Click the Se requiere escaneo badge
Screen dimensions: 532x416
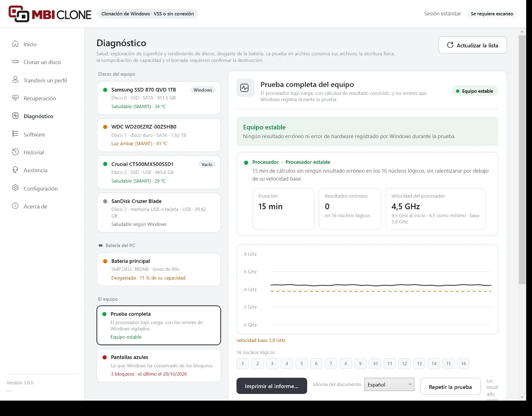[x=492, y=14]
